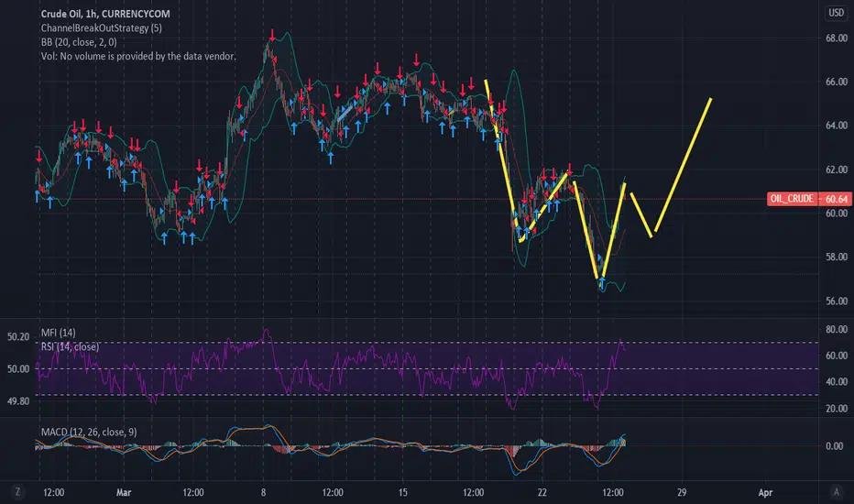Image resolution: width=854 pixels, height=504 pixels.
Task: Click the MFI (14) indicator label
Action: point(59,333)
